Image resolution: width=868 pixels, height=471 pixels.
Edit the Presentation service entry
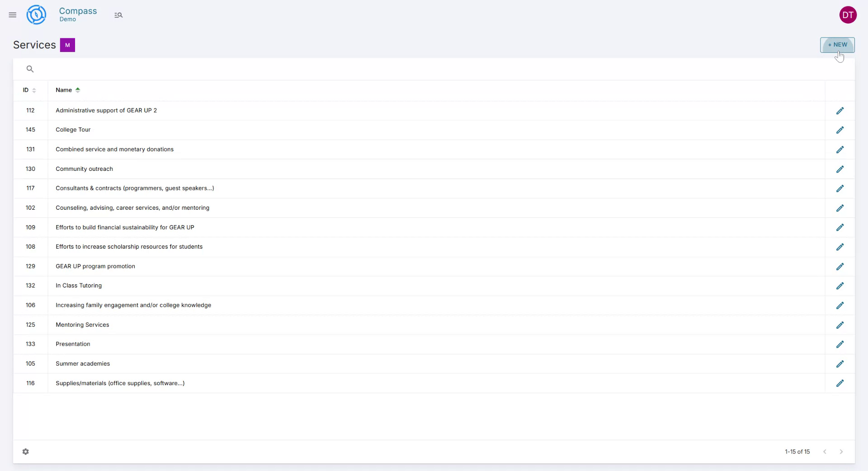840,344
